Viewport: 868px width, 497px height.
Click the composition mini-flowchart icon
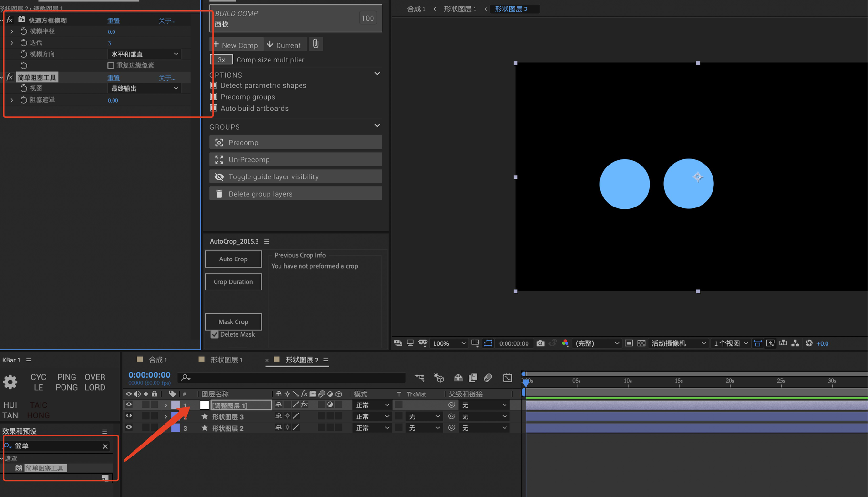point(419,378)
